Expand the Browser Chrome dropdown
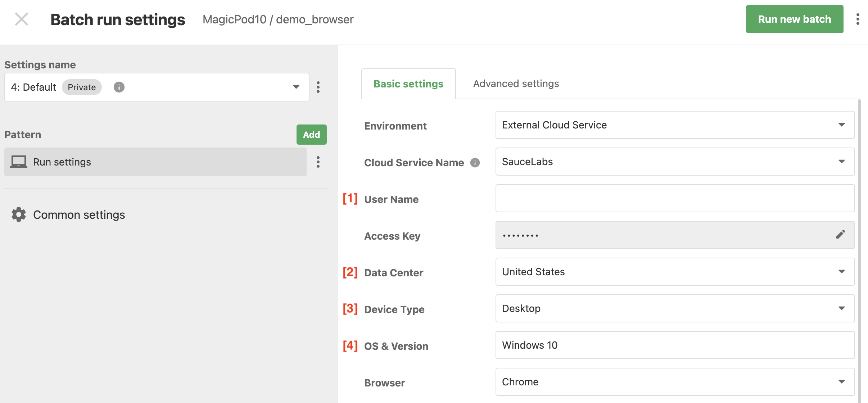 pos(675,382)
